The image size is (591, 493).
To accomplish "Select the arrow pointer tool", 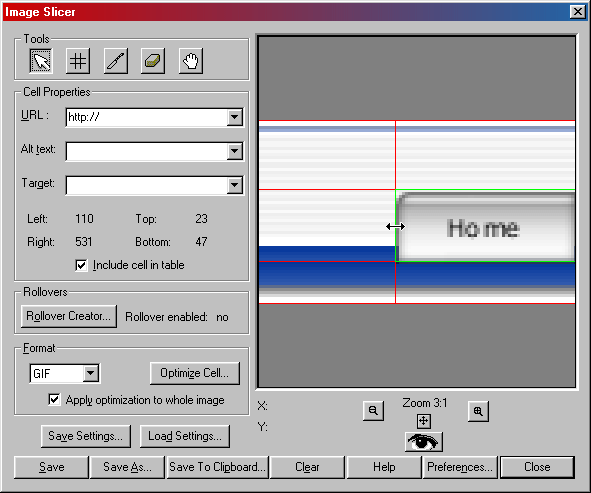I will (x=41, y=61).
